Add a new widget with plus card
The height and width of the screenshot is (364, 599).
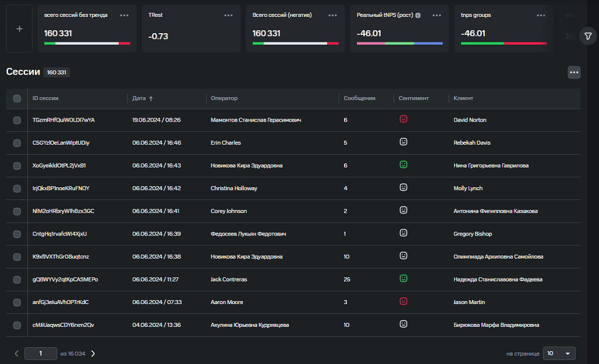[19, 28]
